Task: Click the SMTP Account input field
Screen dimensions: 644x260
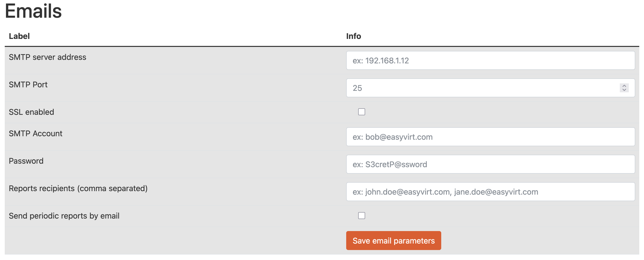Action: pos(490,137)
